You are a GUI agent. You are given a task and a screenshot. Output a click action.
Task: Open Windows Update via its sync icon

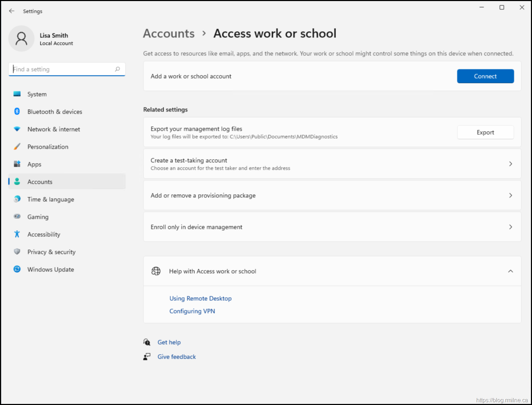point(17,269)
